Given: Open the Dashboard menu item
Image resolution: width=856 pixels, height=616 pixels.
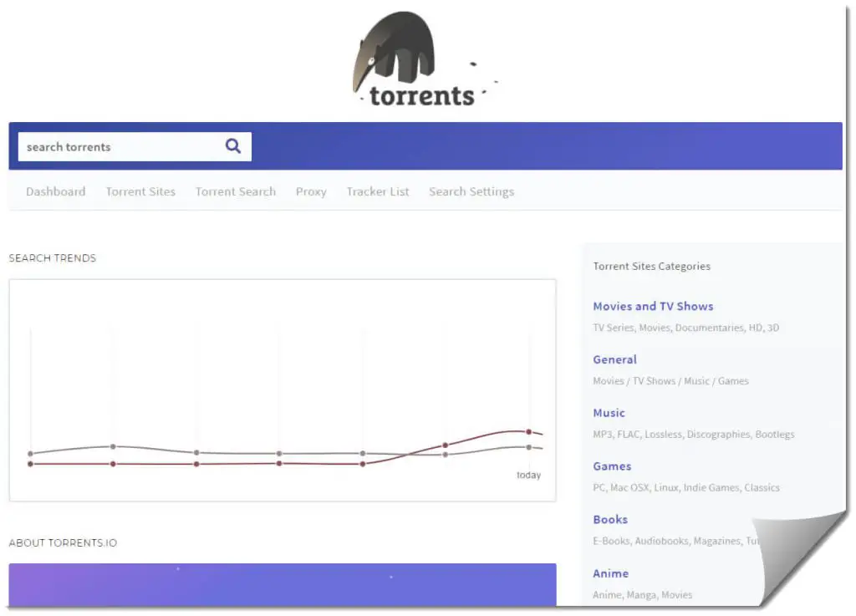Looking at the screenshot, I should point(55,191).
